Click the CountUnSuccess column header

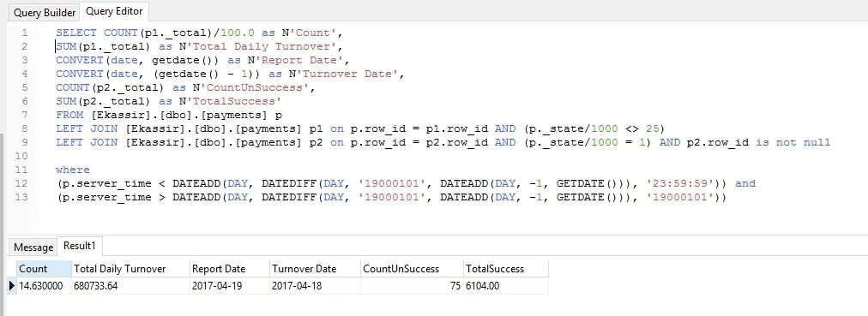click(412, 269)
